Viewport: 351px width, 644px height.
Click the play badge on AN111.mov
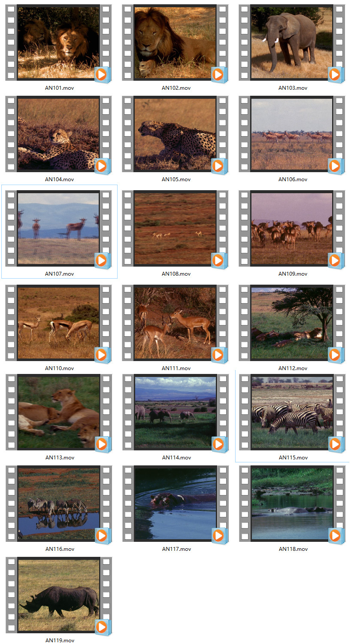218,355
